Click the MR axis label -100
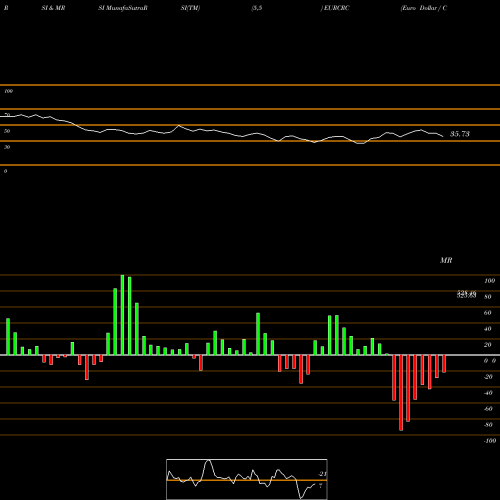500x500 pixels. click(x=490, y=441)
